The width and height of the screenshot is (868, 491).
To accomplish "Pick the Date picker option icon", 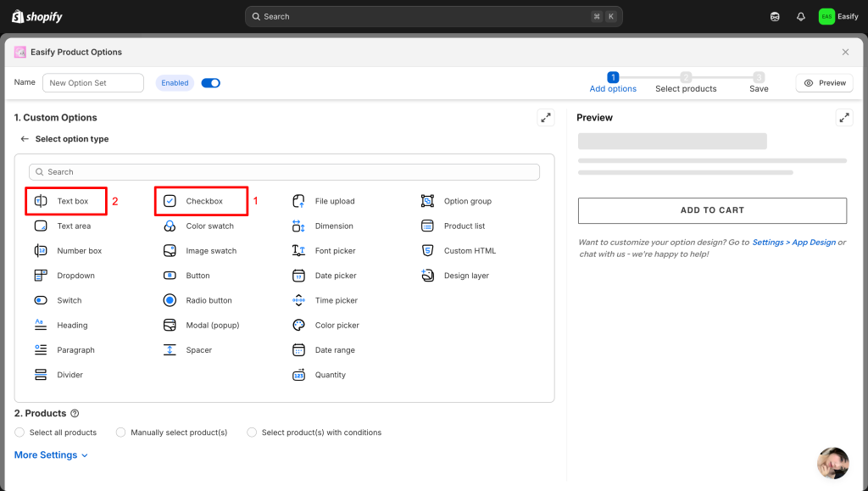I will 298,276.
